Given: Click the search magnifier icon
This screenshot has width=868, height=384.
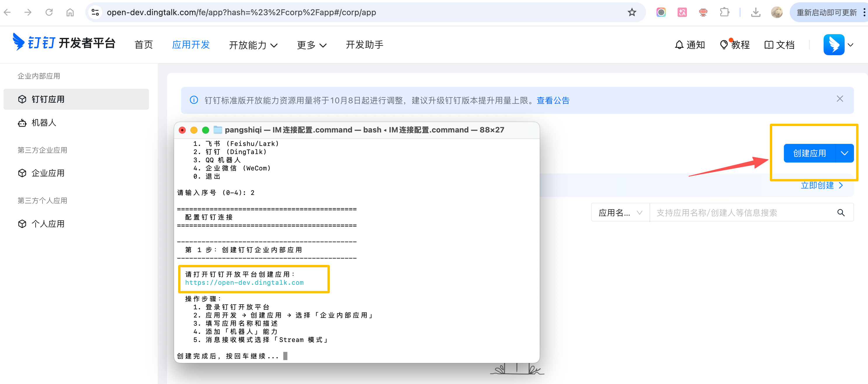Looking at the screenshot, I should [841, 213].
